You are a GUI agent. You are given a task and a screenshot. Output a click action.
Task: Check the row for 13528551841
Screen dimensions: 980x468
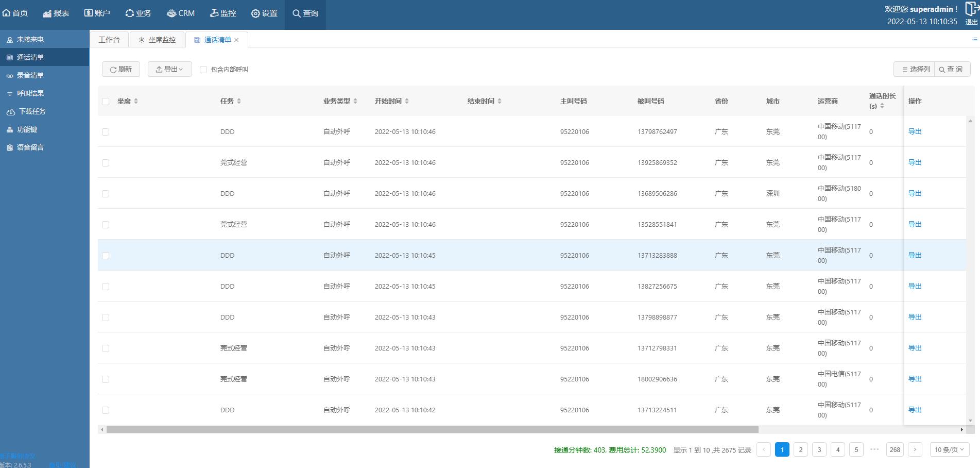(106, 225)
